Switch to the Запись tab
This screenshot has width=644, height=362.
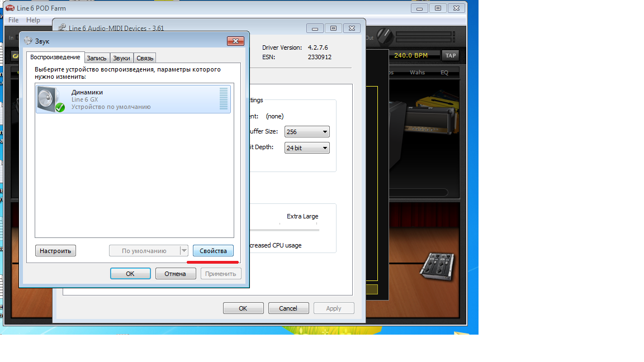97,58
